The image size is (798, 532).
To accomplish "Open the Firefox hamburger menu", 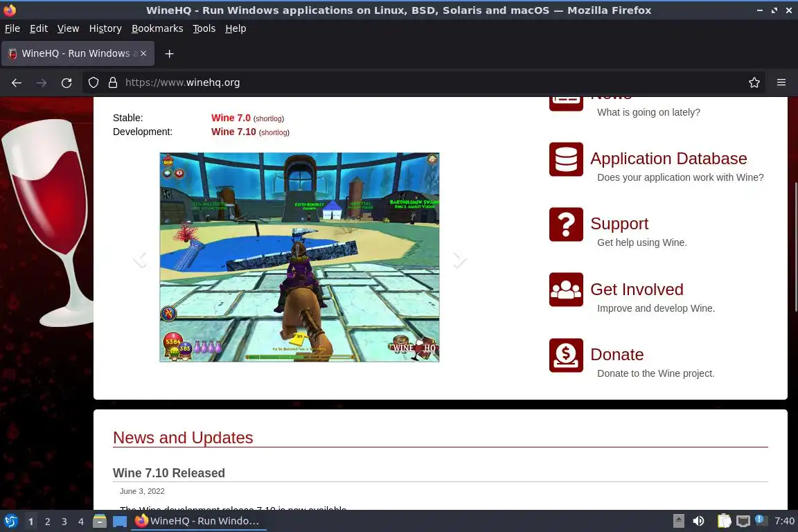I will (x=781, y=82).
